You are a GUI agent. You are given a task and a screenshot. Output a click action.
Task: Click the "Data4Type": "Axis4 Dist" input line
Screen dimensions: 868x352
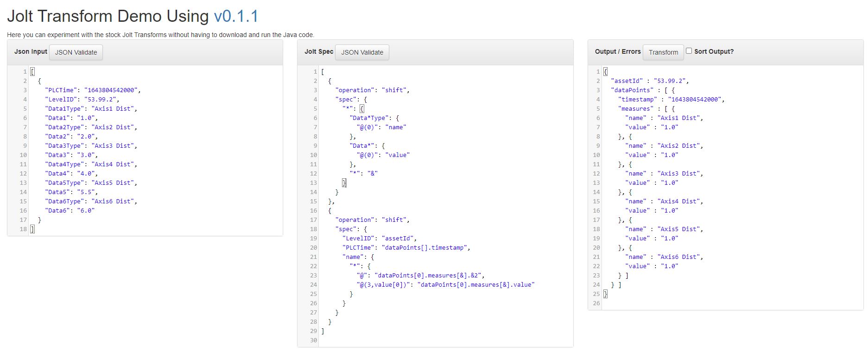click(91, 164)
